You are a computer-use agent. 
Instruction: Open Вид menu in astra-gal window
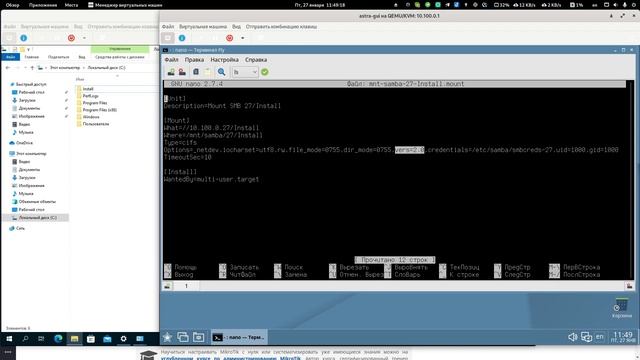tap(236, 27)
